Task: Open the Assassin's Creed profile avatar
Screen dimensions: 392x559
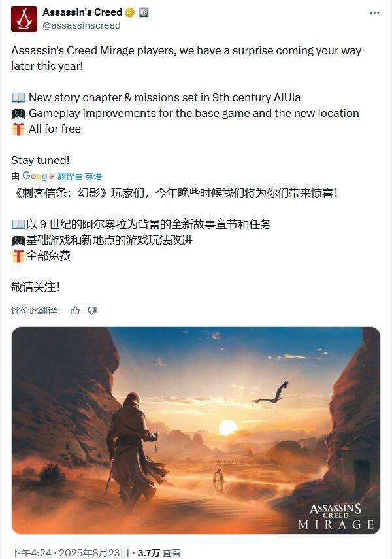Action: coord(24,19)
